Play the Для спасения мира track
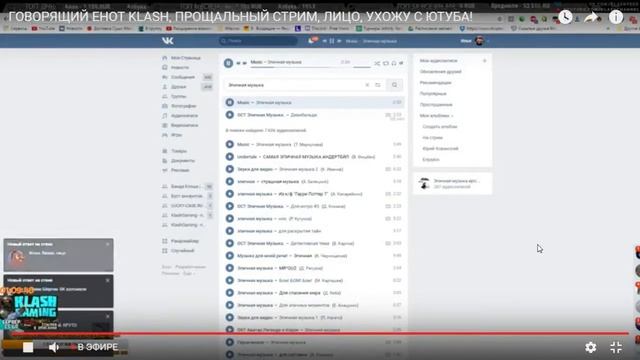The height and width of the screenshot is (360, 640). click(230, 293)
